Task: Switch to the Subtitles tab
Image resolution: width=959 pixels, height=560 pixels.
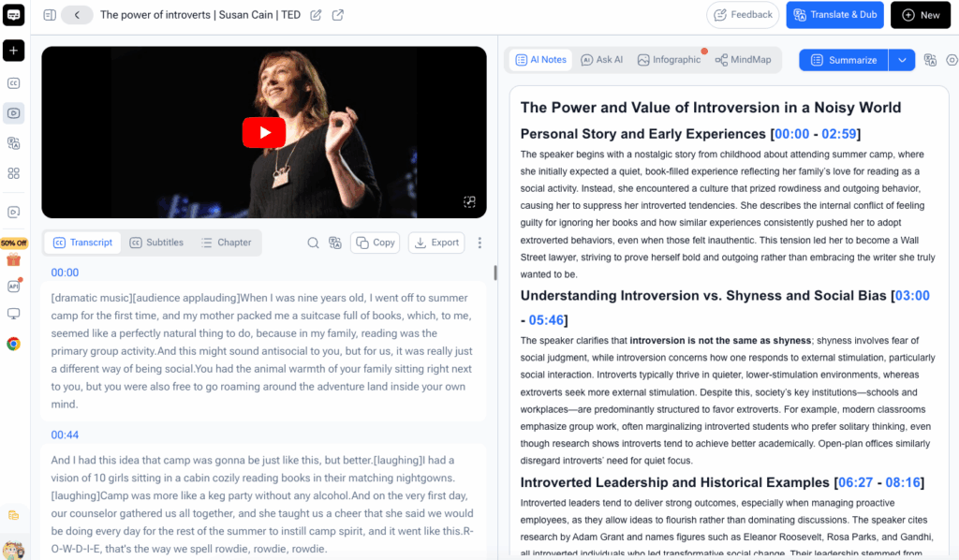Action: pos(156,243)
